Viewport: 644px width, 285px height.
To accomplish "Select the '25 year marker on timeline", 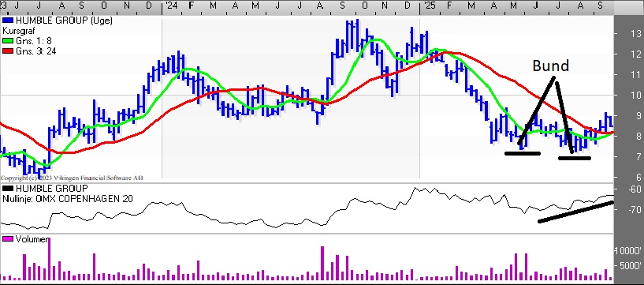I will (x=428, y=6).
